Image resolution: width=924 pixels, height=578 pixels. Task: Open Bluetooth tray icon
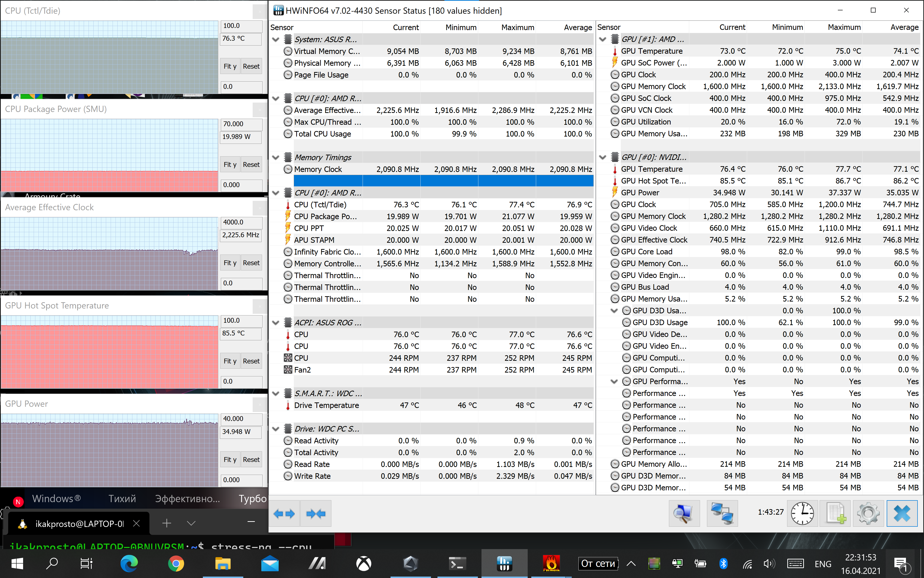coord(723,564)
